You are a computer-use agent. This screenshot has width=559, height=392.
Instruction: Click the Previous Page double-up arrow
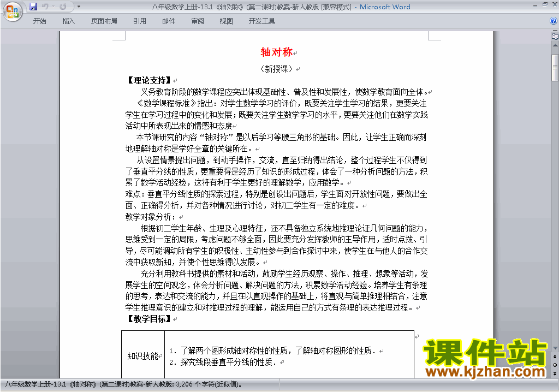[555, 357]
